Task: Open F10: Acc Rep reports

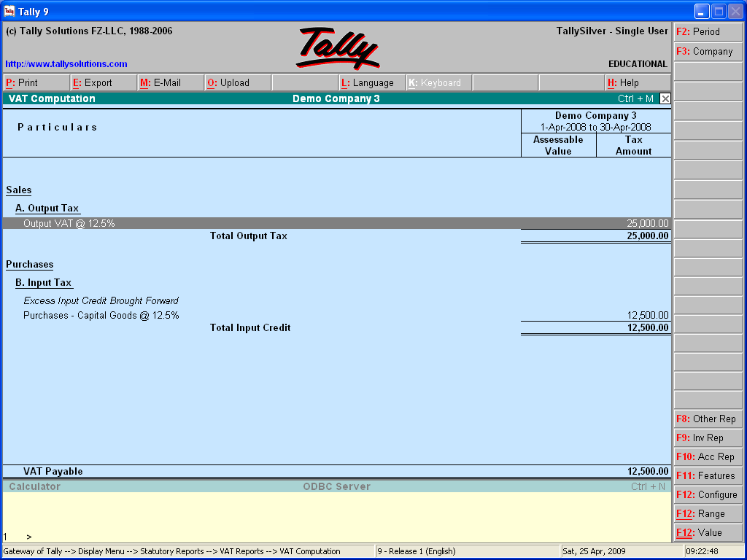Action: [708, 457]
